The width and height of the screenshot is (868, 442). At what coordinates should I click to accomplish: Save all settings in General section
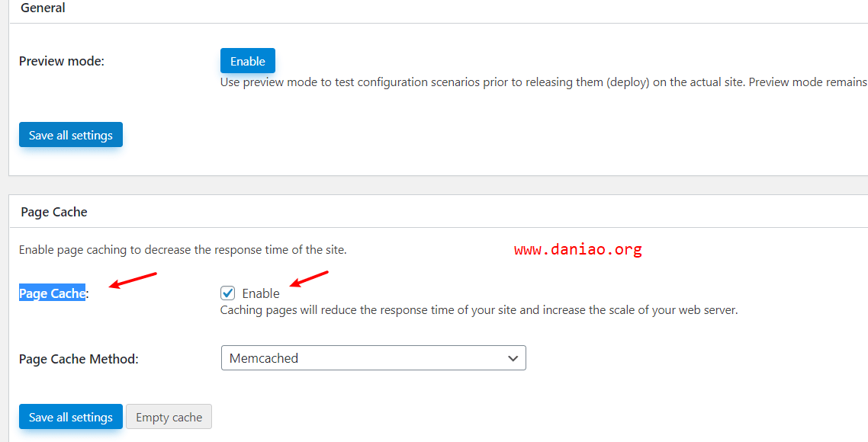click(x=71, y=135)
